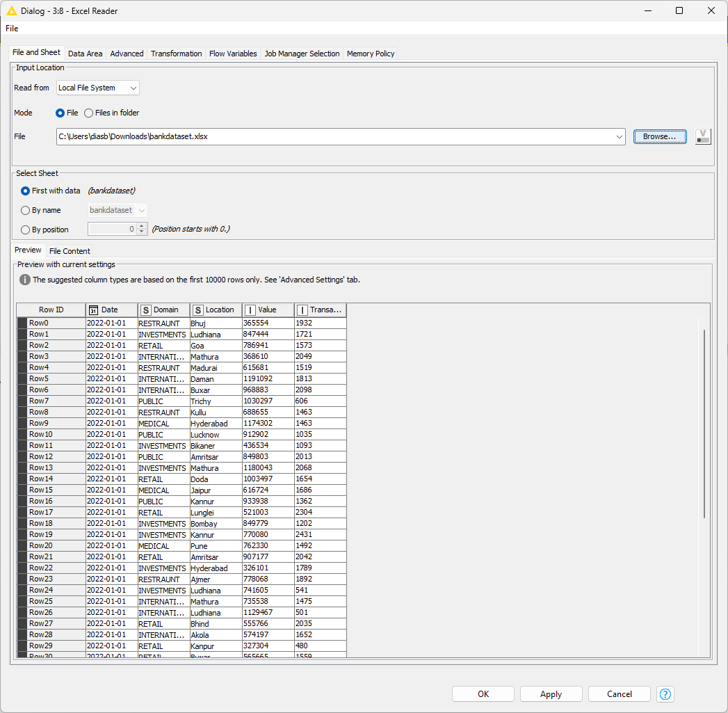Click the S string-type icon on the Domain column
This screenshot has height=713, width=728.
145,310
